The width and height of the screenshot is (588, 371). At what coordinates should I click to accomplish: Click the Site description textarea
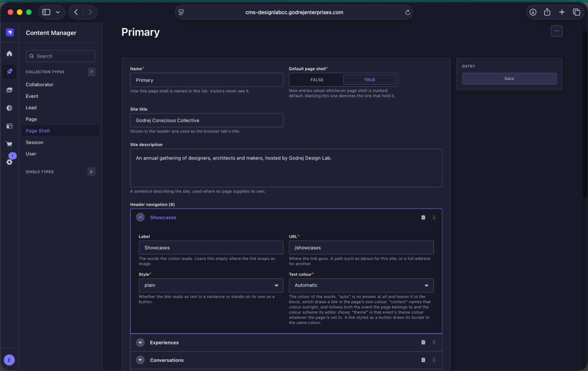click(x=286, y=168)
